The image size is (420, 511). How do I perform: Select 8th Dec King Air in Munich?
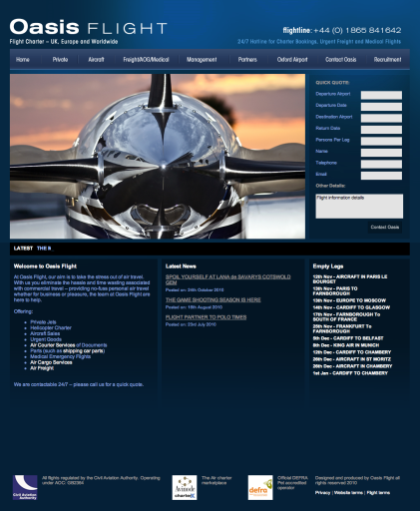coord(346,345)
